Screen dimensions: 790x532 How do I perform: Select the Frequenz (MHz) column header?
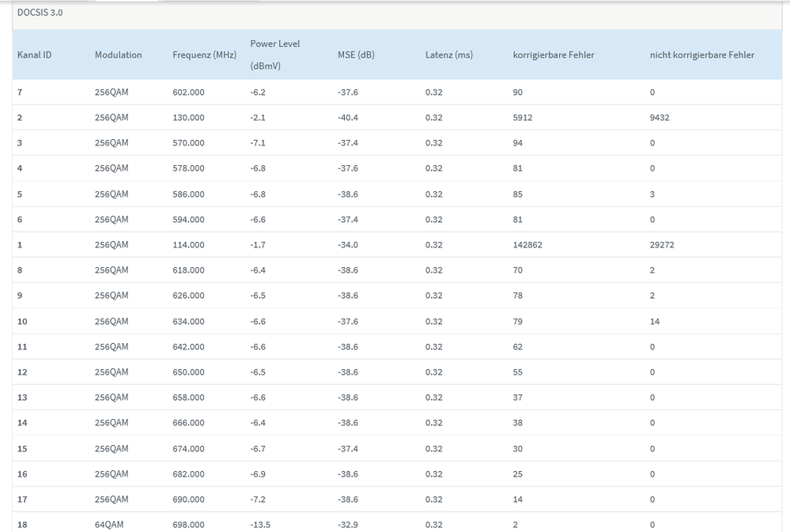(204, 55)
